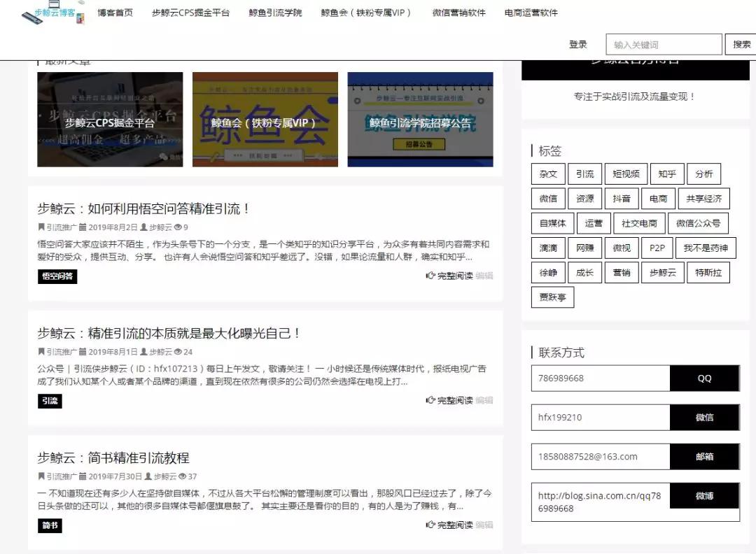This screenshot has width=756, height=554.
Task: Click the 悟空问答 black tag
Action: pos(57,276)
